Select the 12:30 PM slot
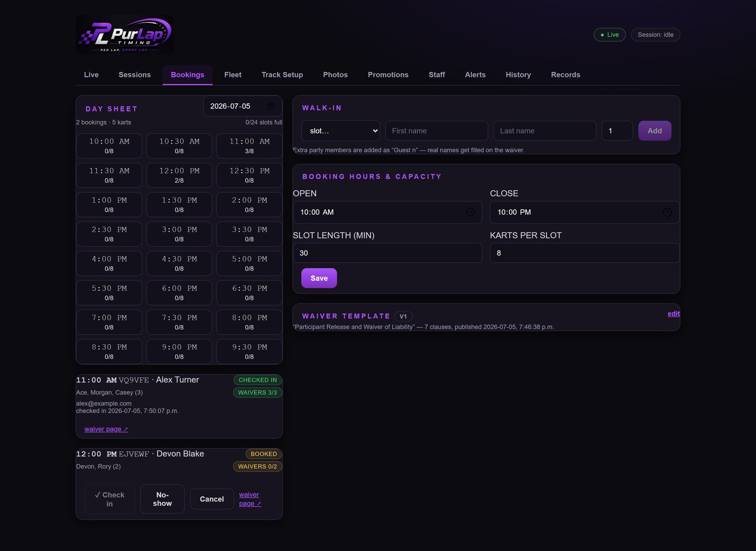This screenshot has width=756, height=551. point(249,175)
